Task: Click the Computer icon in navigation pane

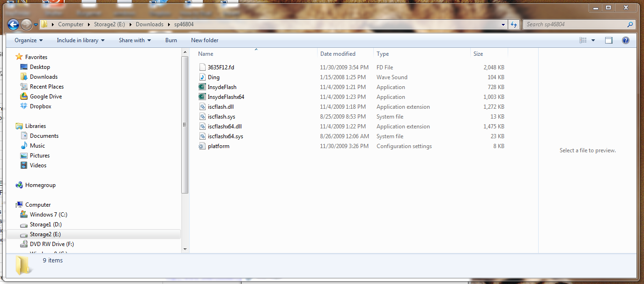Action: click(x=19, y=205)
